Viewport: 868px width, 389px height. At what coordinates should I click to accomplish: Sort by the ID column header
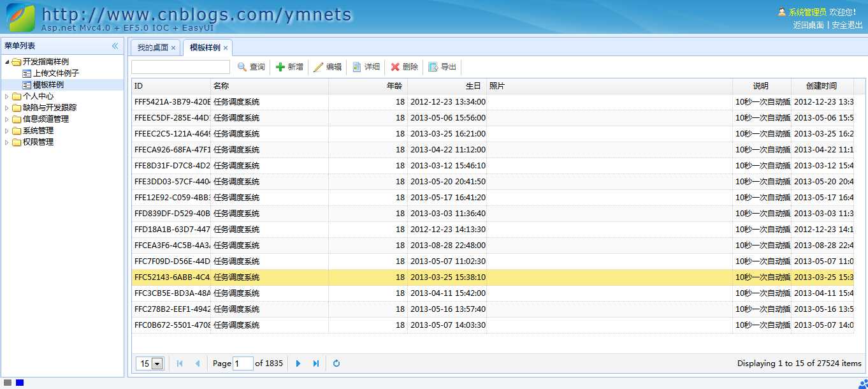[171, 86]
